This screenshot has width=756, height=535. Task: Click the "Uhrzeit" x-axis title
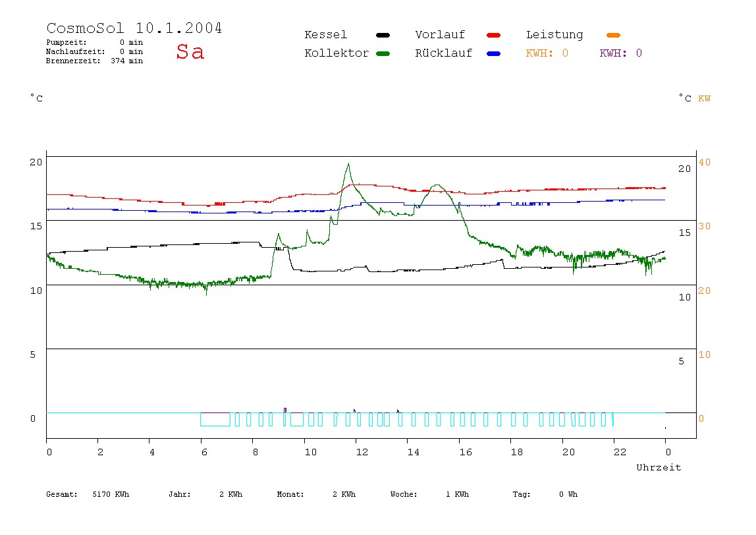659,467
